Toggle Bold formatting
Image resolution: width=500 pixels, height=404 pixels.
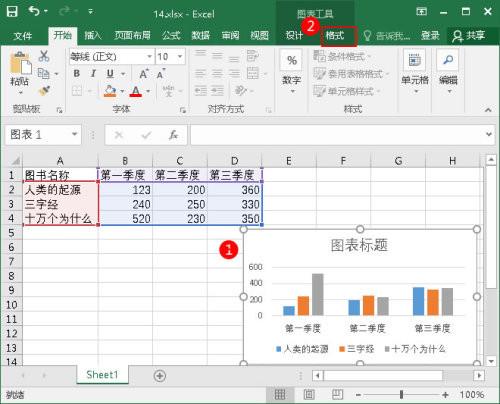click(77, 73)
